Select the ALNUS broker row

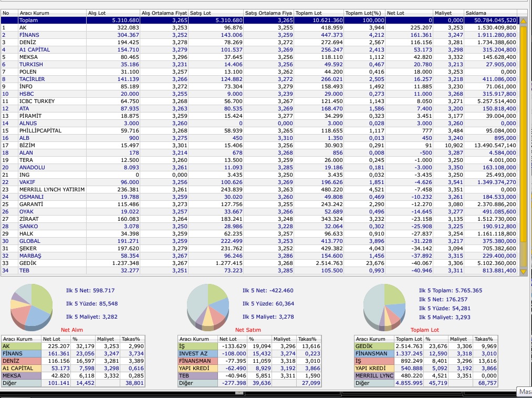click(x=259, y=124)
